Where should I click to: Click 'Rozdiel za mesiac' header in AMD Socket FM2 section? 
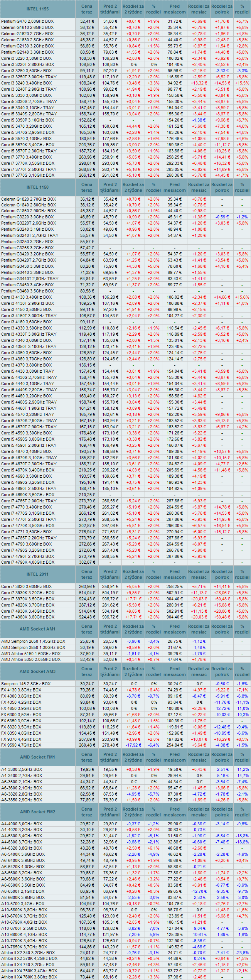[199, 812]
